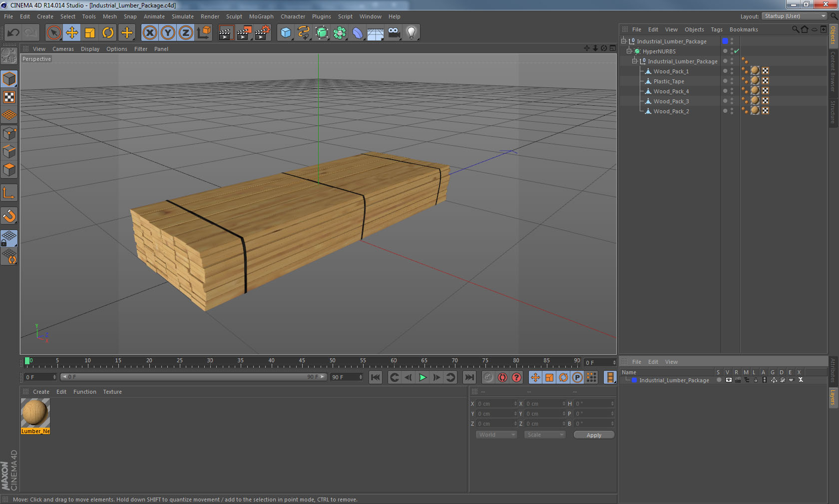Collapse nested Industrial_Lumber_Package group node
This screenshot has width=839, height=504.
point(634,61)
